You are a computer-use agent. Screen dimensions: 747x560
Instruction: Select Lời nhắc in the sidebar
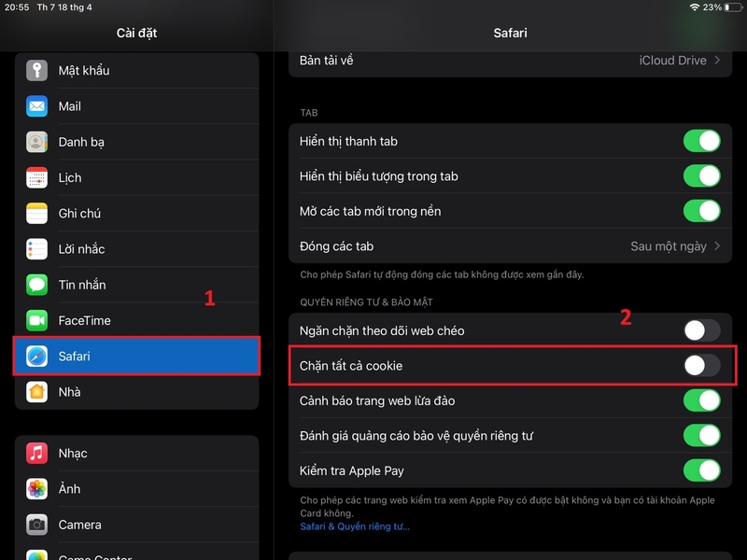(x=136, y=249)
